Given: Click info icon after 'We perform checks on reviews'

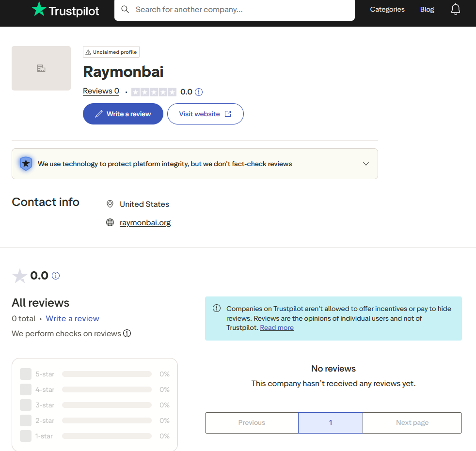Looking at the screenshot, I should [127, 333].
